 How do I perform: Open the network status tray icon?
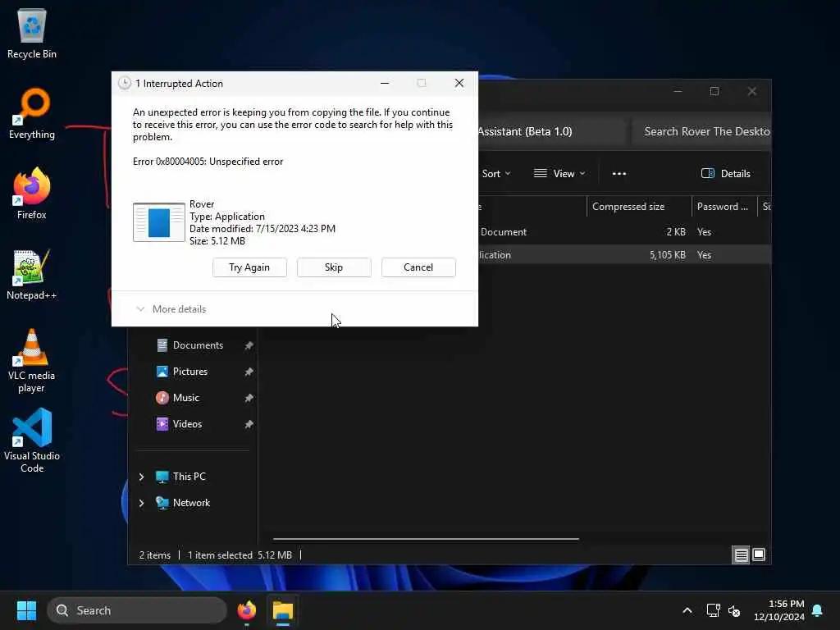(x=713, y=610)
